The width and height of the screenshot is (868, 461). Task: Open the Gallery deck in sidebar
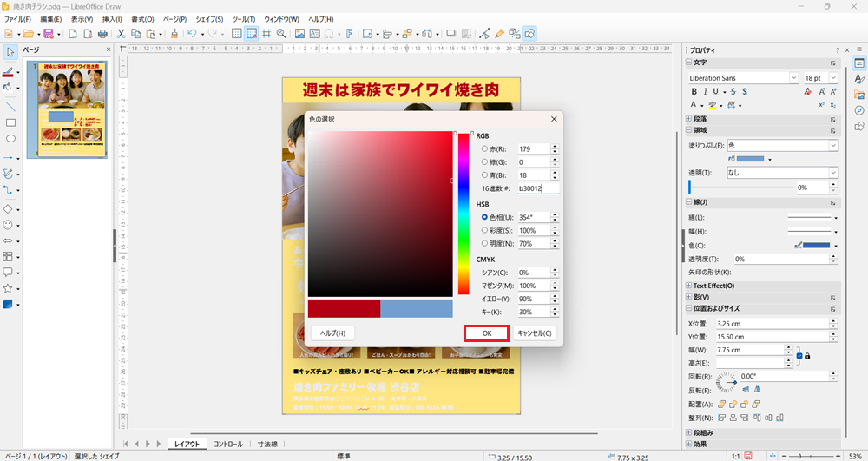pos(859,95)
